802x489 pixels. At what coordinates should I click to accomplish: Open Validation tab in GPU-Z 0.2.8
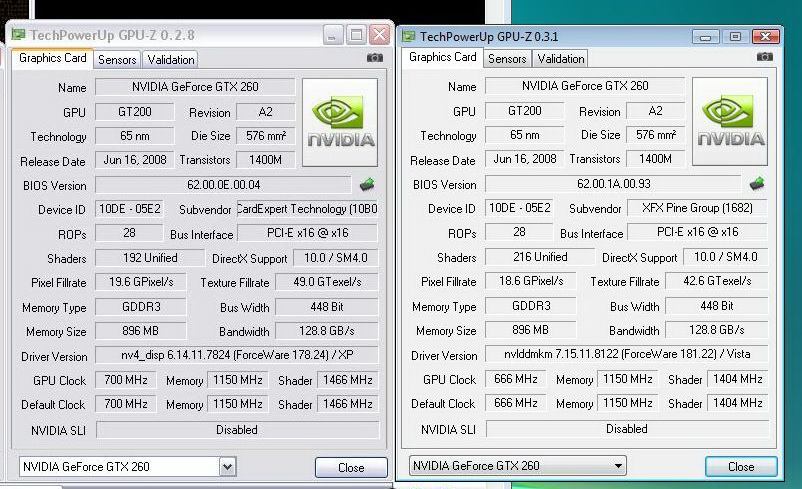tap(171, 60)
